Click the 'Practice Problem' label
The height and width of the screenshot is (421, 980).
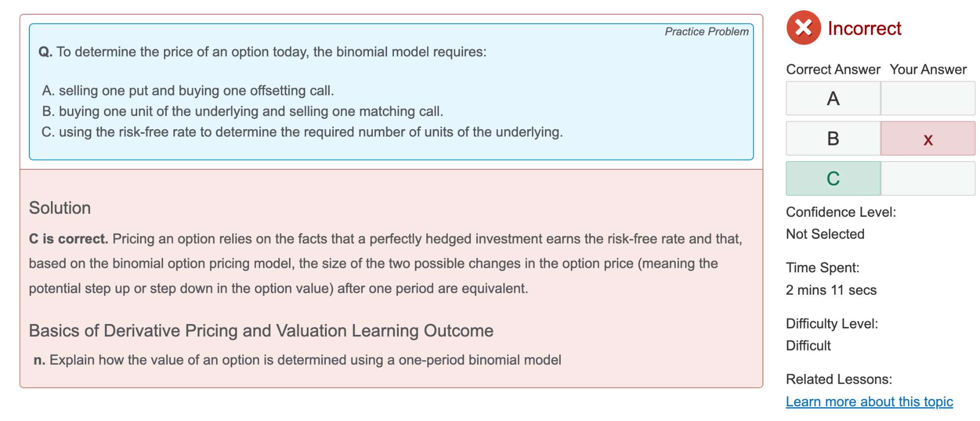(706, 32)
